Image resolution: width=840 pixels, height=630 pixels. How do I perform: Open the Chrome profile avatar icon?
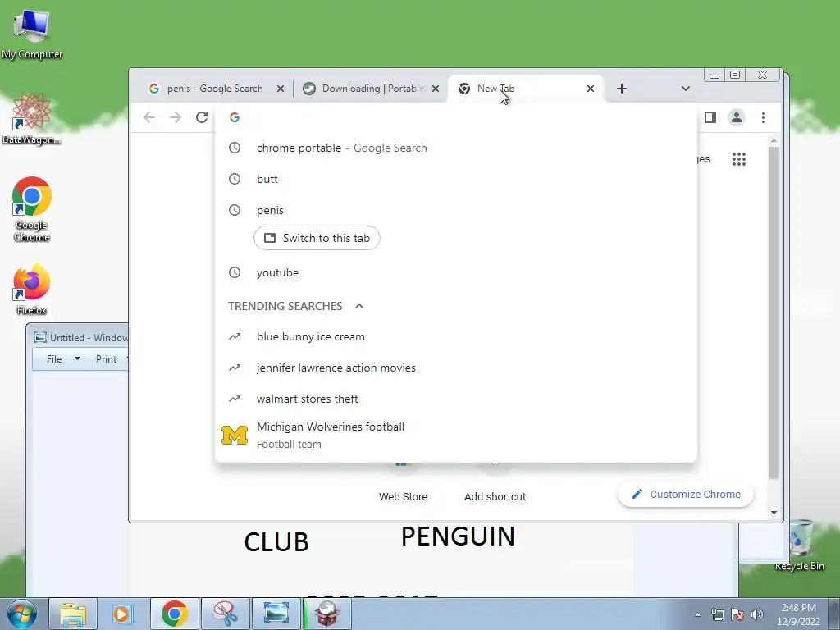(x=737, y=117)
